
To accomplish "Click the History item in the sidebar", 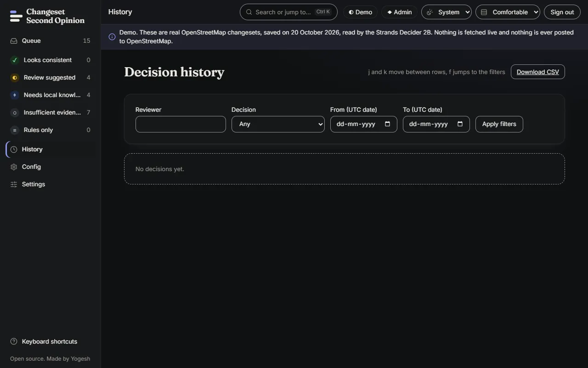I will (x=50, y=149).
